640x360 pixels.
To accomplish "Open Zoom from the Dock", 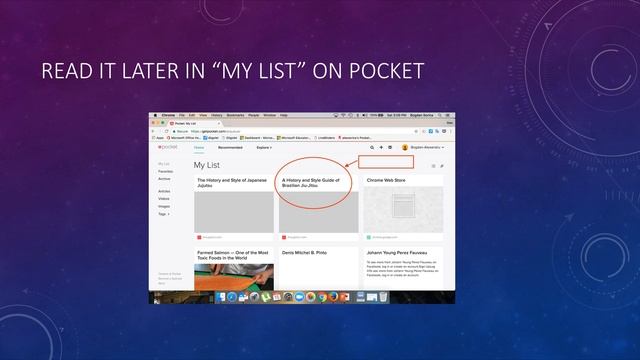I will 300,297.
